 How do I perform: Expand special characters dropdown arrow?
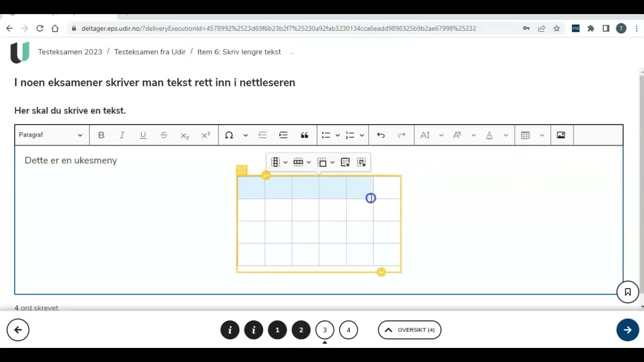pyautogui.click(x=246, y=135)
